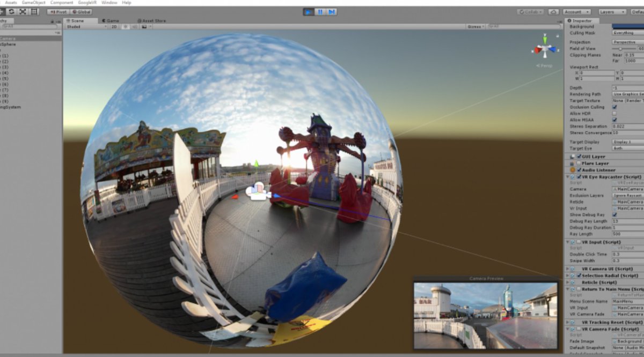Click the cloud services icon

553,12
